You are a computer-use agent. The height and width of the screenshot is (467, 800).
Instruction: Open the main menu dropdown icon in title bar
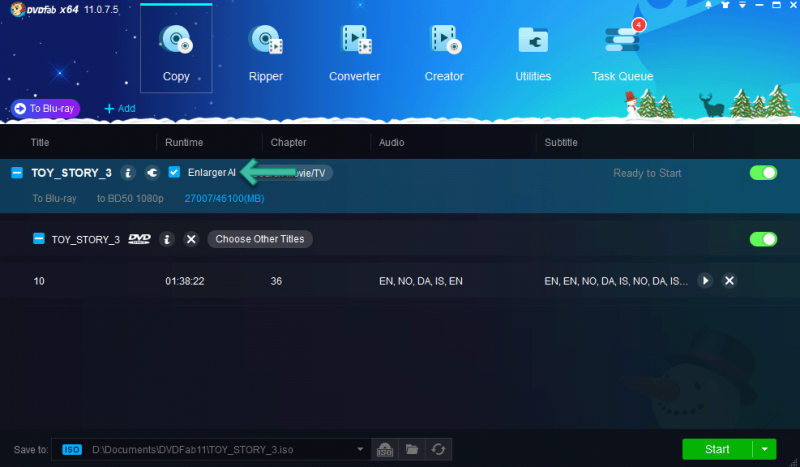pyautogui.click(x=742, y=5)
